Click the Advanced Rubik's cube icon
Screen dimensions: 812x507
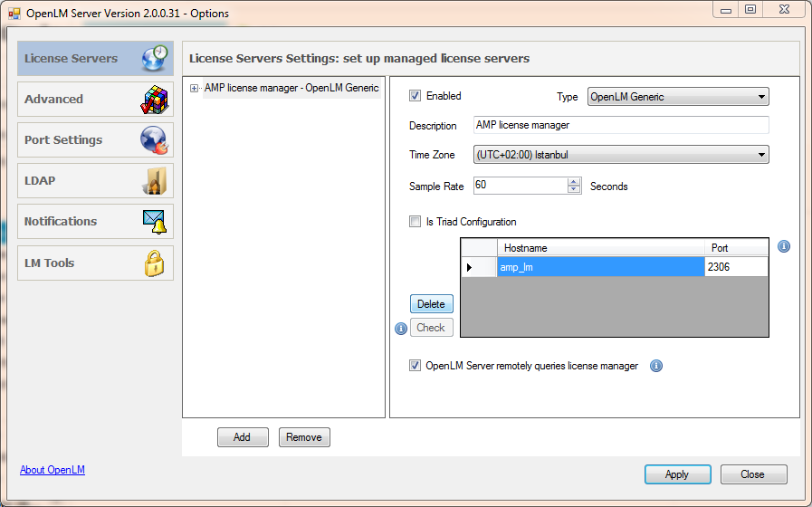(x=155, y=100)
